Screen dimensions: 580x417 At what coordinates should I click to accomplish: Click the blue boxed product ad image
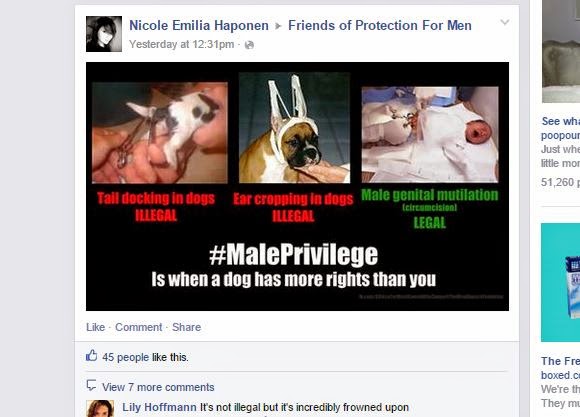(x=560, y=282)
